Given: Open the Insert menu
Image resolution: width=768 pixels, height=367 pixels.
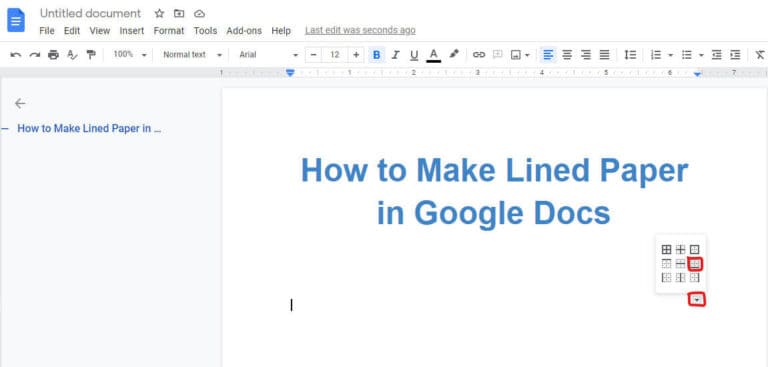Looking at the screenshot, I should [132, 30].
